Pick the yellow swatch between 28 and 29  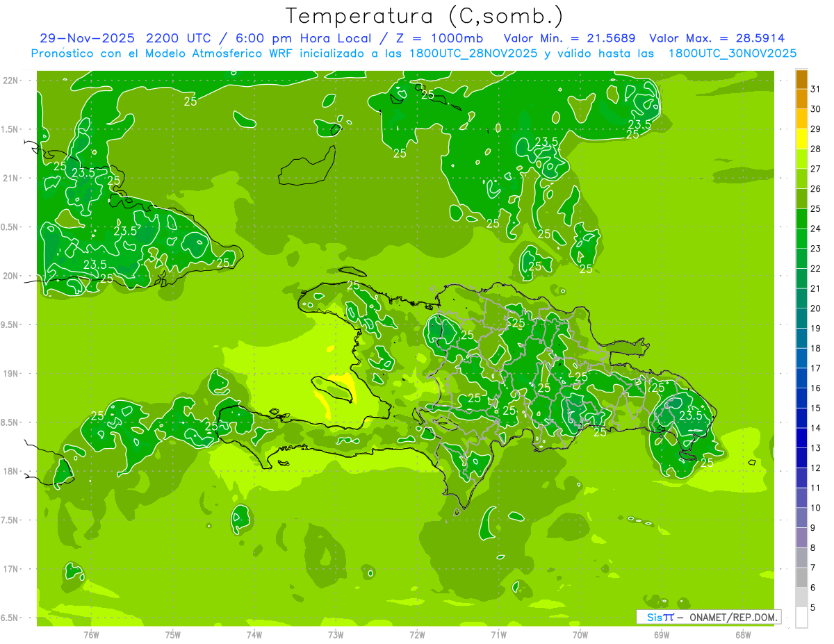coord(801,139)
